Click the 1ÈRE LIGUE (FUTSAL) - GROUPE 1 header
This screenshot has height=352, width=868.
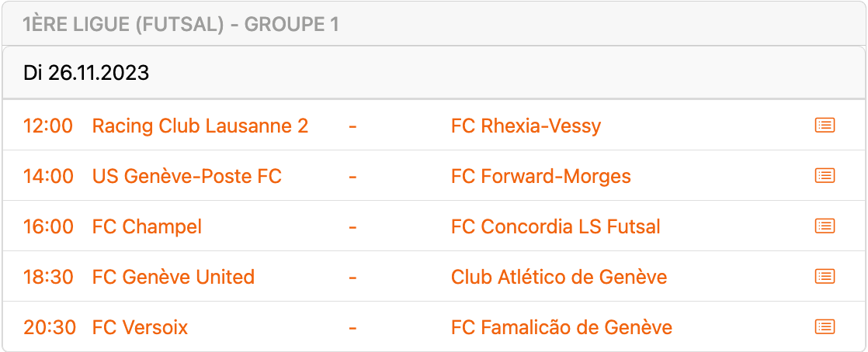click(x=181, y=25)
